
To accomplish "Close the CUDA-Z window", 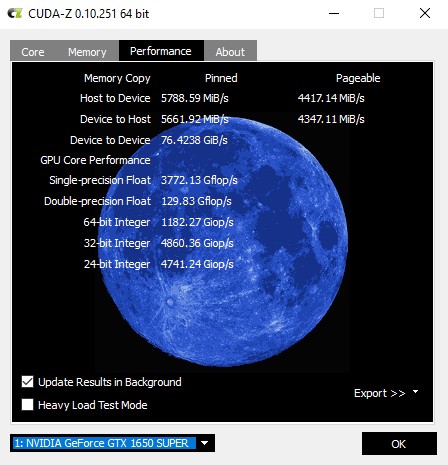I will (x=425, y=14).
